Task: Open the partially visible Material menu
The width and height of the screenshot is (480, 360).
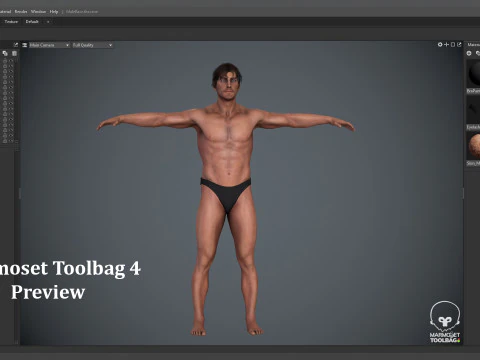Action: [x=5, y=12]
